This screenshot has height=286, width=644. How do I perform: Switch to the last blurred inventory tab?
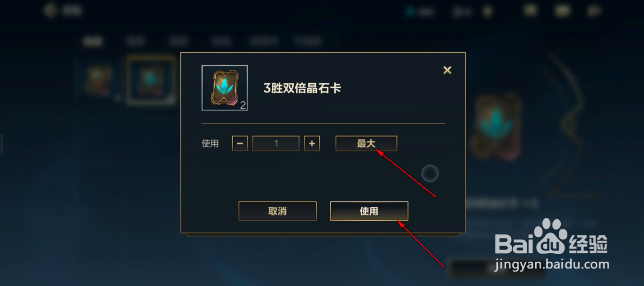coord(308,41)
